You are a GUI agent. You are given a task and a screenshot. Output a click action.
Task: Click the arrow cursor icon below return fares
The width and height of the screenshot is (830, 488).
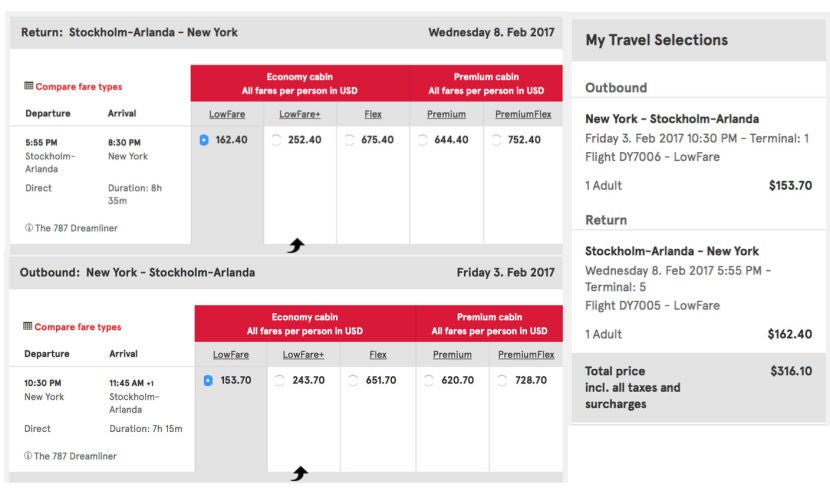296,246
